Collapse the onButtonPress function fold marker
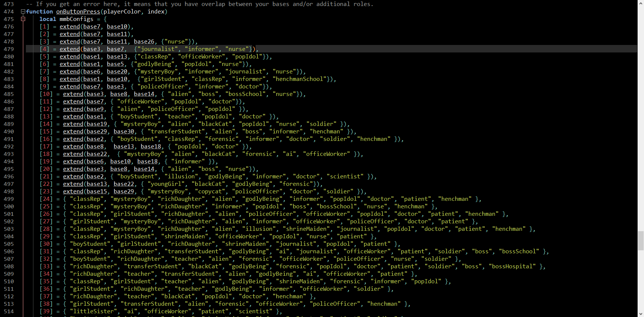644x317 pixels. click(23, 12)
